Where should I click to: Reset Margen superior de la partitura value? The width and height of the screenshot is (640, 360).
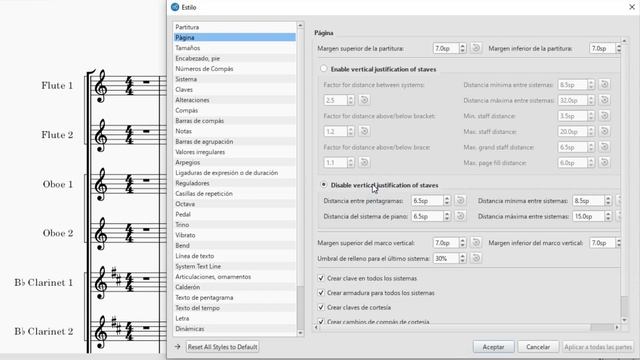[476, 48]
